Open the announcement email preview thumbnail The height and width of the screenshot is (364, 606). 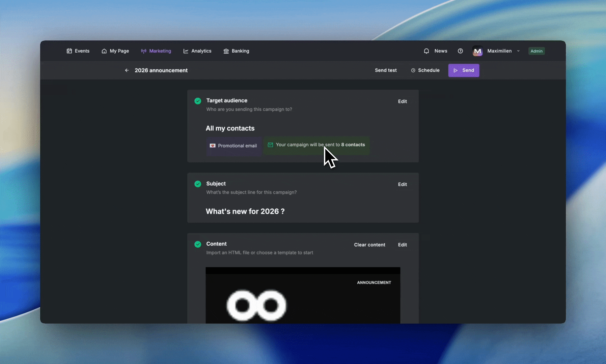(x=303, y=295)
